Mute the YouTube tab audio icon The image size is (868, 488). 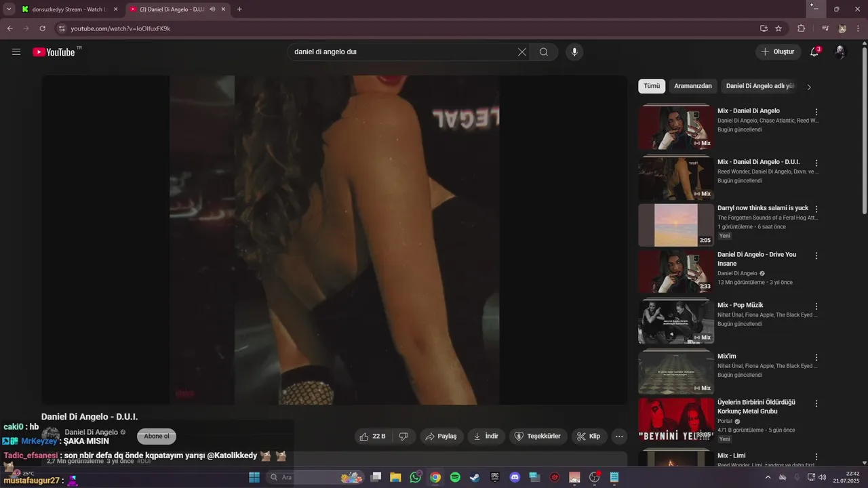click(212, 9)
